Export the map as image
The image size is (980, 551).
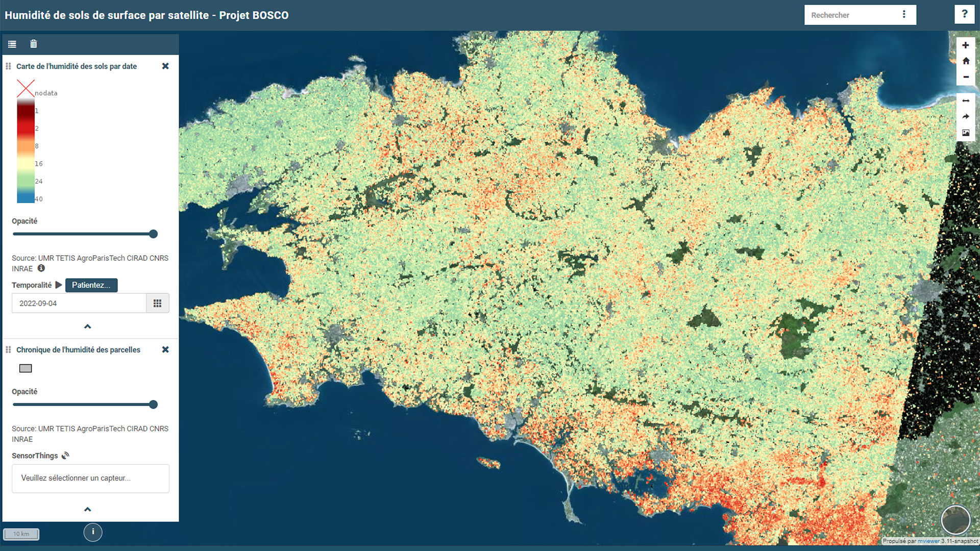pyautogui.click(x=966, y=133)
